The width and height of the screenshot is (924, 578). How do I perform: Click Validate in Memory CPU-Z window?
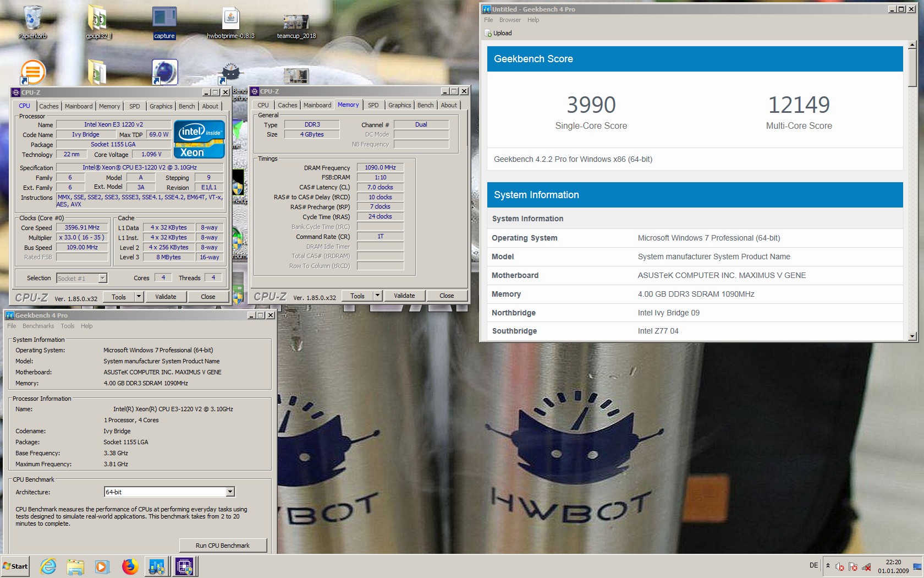(x=404, y=296)
